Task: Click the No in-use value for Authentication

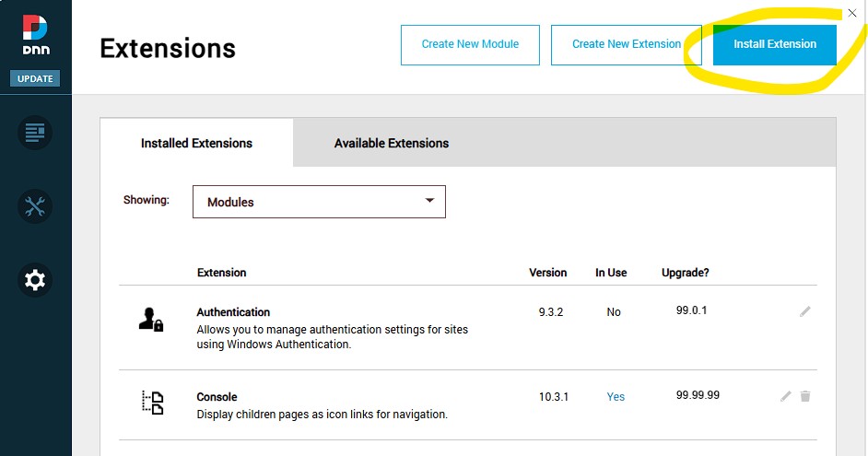Action: coord(614,312)
